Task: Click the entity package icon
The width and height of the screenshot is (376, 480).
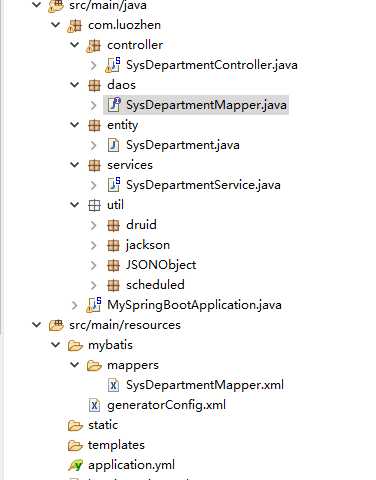Action: (94, 125)
